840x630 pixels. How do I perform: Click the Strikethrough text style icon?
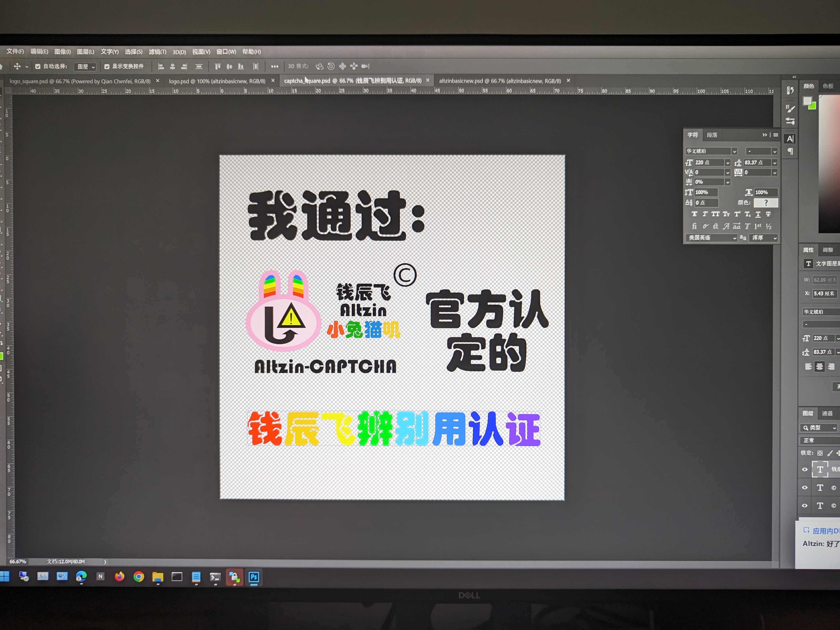[x=768, y=214]
